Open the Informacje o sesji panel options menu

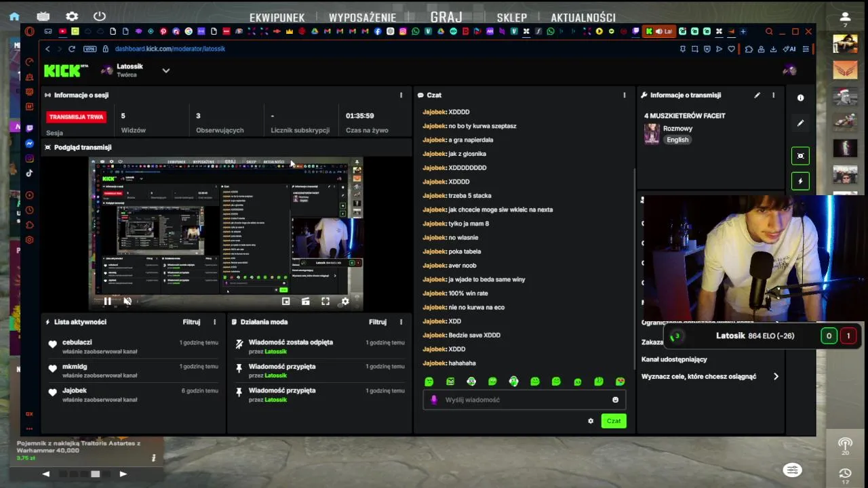pyautogui.click(x=401, y=95)
